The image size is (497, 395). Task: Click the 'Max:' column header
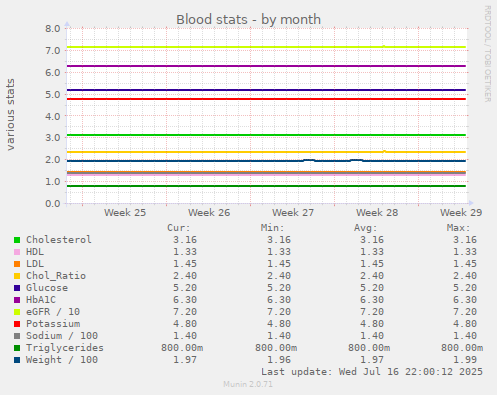click(x=458, y=228)
